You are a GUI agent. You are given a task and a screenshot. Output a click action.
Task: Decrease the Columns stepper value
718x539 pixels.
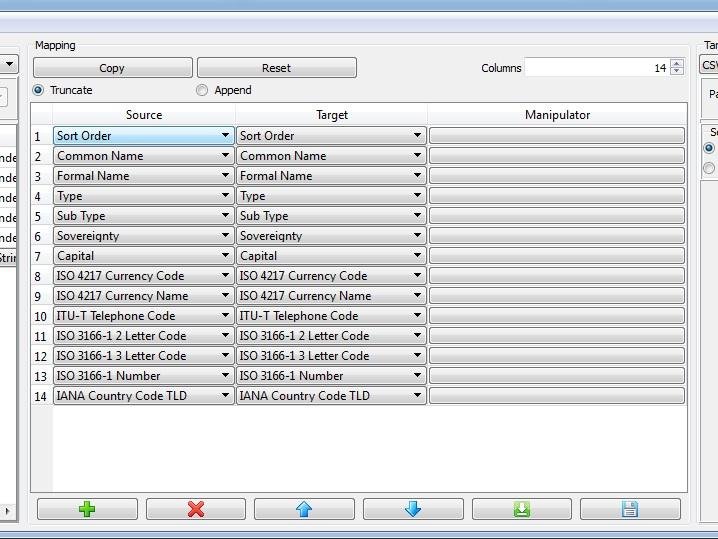pyautogui.click(x=677, y=71)
